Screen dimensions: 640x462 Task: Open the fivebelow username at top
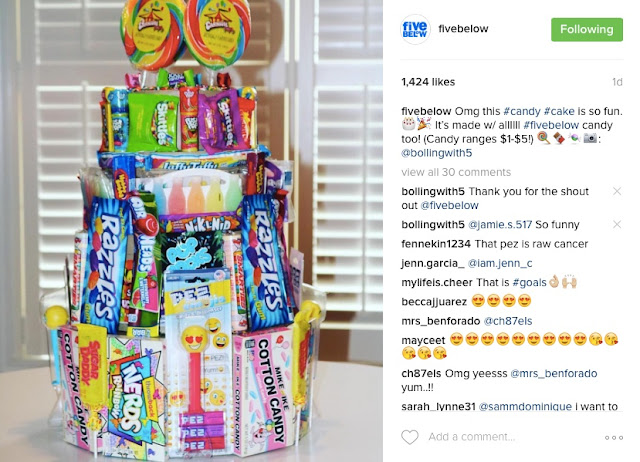463,29
